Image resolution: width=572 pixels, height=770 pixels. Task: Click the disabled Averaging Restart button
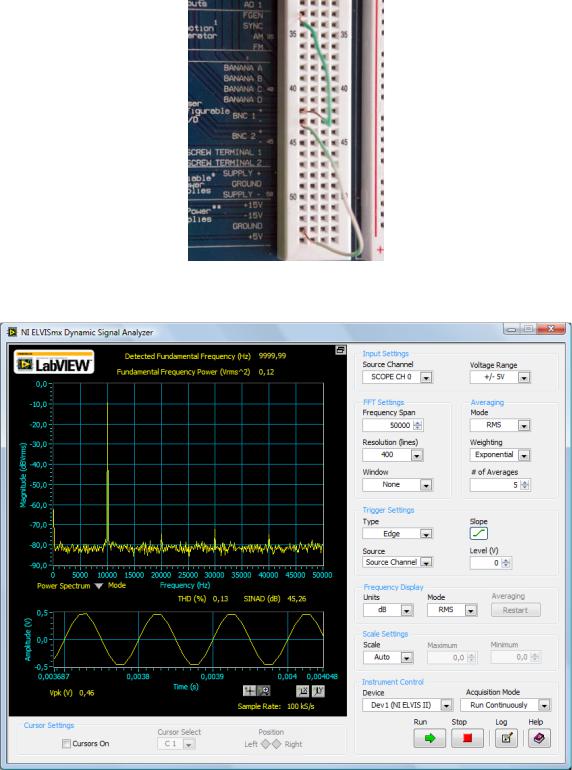pyautogui.click(x=516, y=610)
